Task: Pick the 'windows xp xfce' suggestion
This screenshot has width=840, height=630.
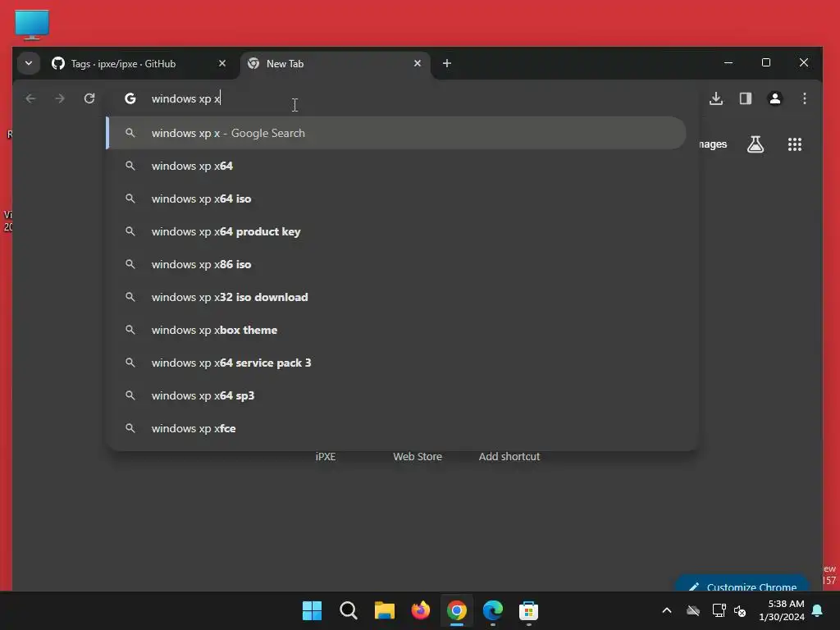Action: tap(396, 428)
